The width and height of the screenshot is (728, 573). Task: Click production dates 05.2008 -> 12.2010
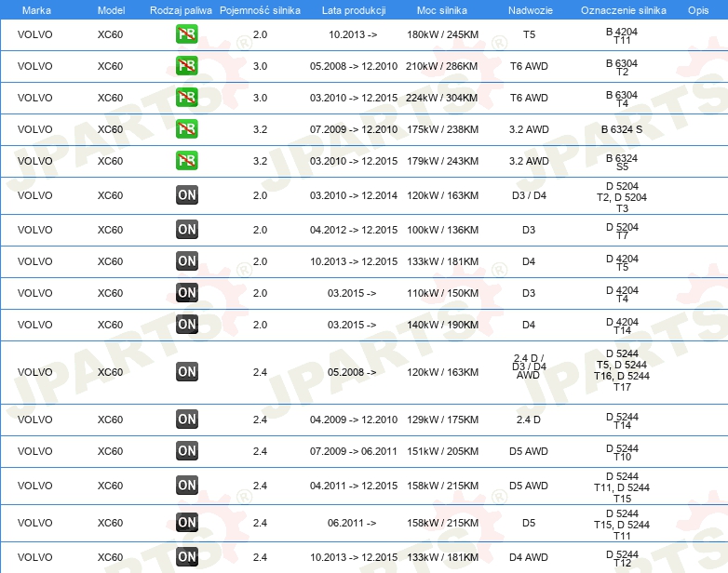click(354, 66)
